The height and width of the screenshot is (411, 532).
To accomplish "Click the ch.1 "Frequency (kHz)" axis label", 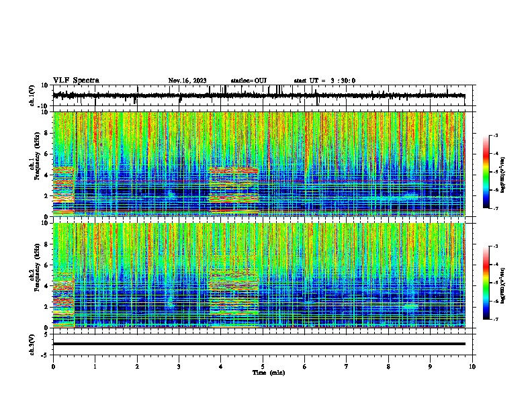I will click(x=37, y=156).
